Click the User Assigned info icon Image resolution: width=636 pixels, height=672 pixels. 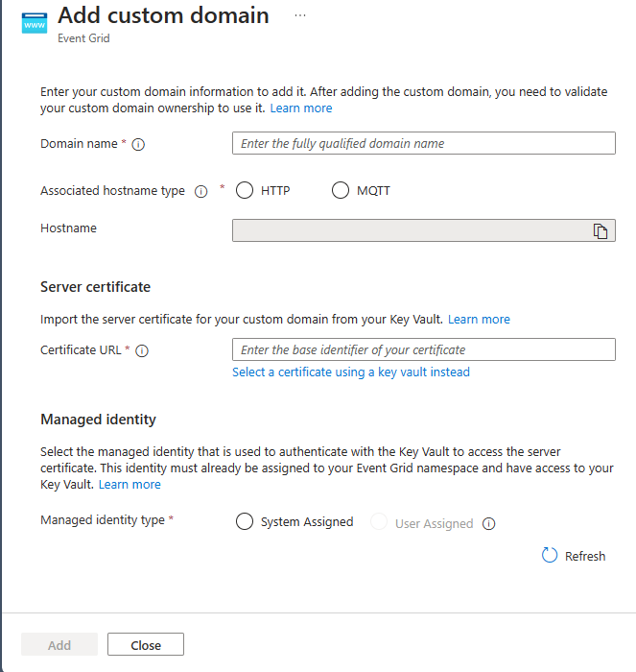(x=489, y=523)
